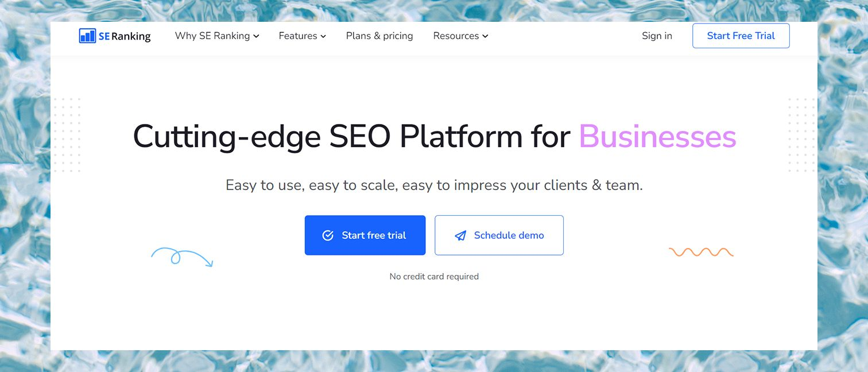
Task: Click the SE Ranking logo wordmark
Action: click(125, 36)
